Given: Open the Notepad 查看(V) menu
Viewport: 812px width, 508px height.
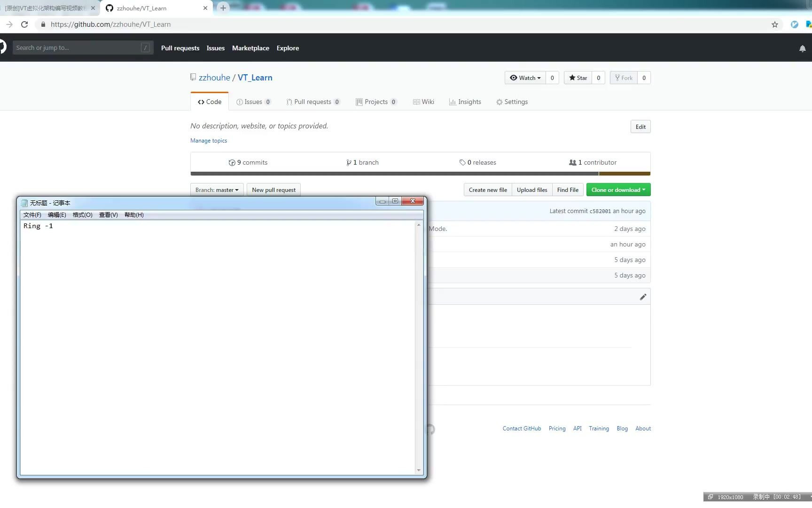Looking at the screenshot, I should tap(109, 215).
